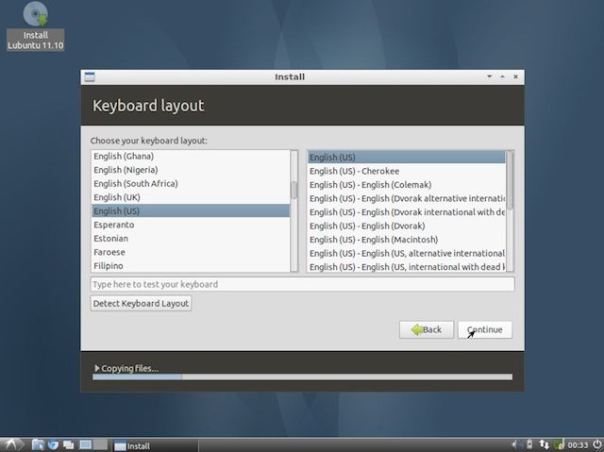Select English (US) in the left layout list
Screen dimensions: 604x452
tap(191, 211)
